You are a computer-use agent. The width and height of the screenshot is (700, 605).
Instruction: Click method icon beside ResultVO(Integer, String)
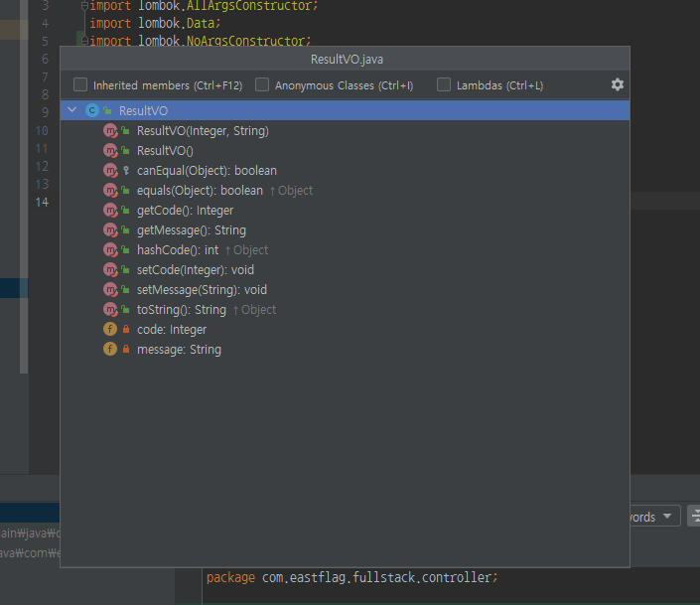pyautogui.click(x=110, y=131)
